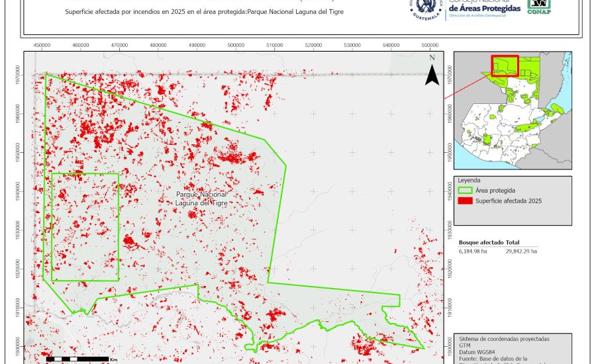Select the green Área protegida legend symbol

coord(465,190)
